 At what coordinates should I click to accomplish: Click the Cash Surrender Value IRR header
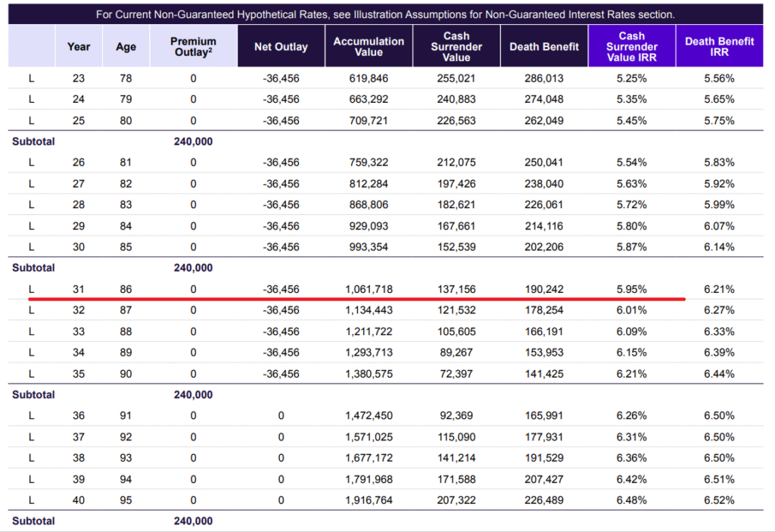(x=632, y=47)
